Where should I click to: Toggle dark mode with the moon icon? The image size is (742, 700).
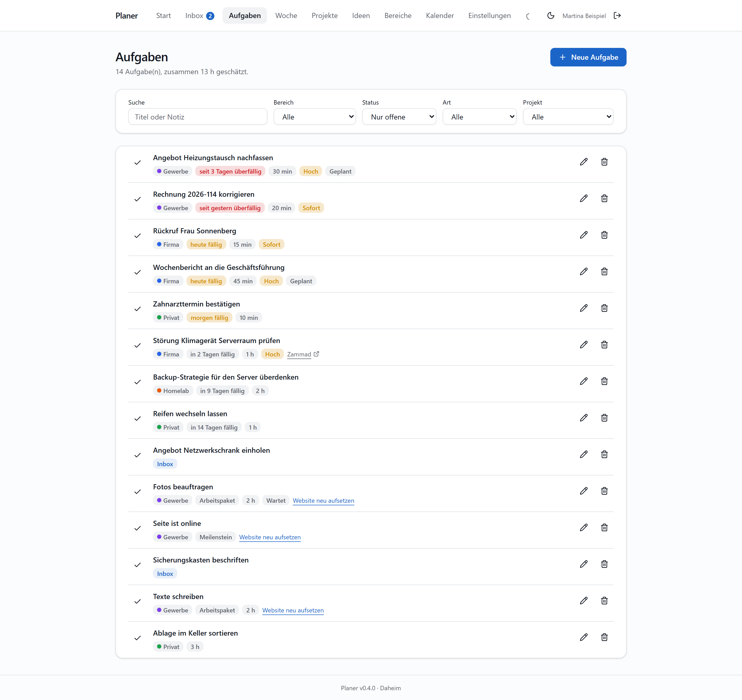[x=551, y=16]
